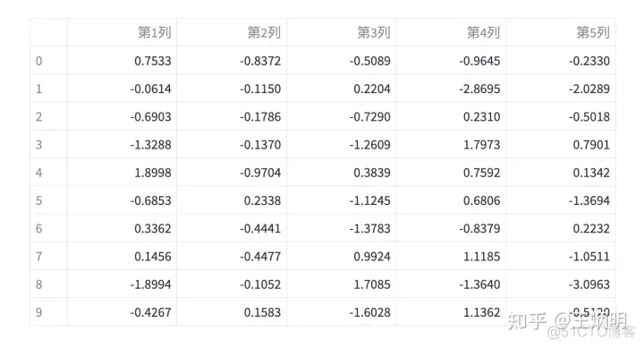Click the value -3.0963
Viewport: 644px width, 348px height.
coord(589,284)
